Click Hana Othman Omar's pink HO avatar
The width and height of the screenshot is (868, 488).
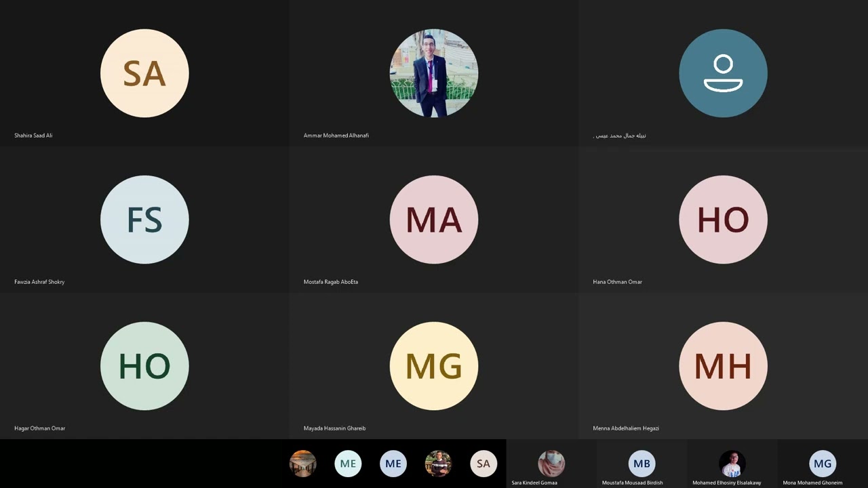(723, 220)
